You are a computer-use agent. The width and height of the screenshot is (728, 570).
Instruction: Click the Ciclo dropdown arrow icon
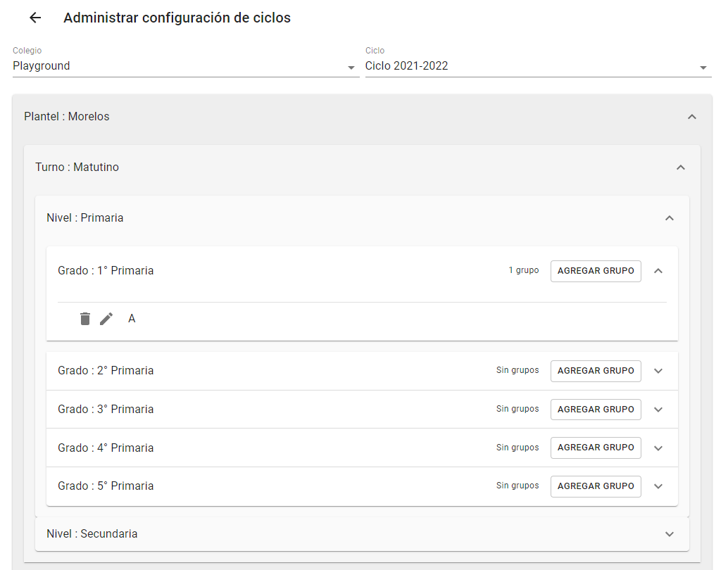point(703,68)
